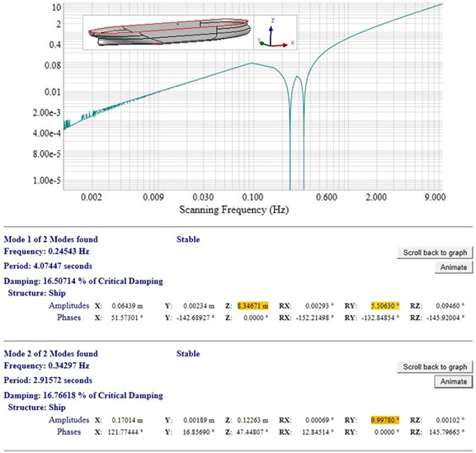Click the Mode 1 of 2 Modes found heading

coord(51,239)
